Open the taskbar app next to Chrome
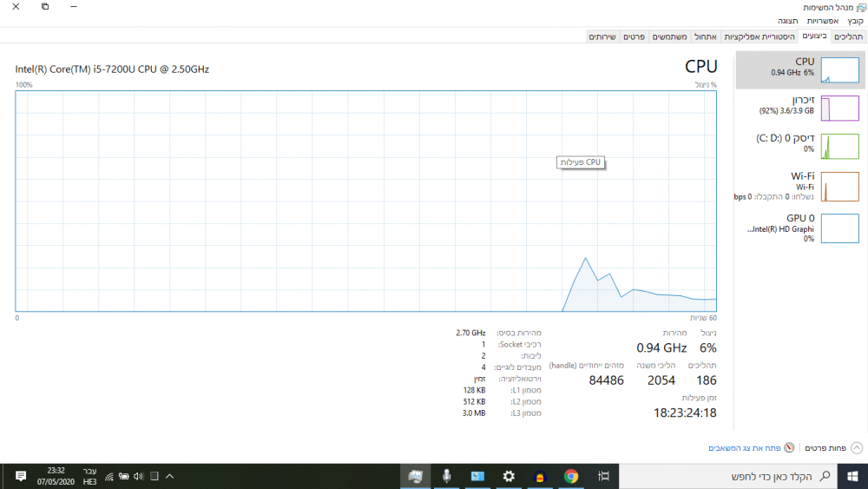The image size is (868, 489). click(540, 476)
